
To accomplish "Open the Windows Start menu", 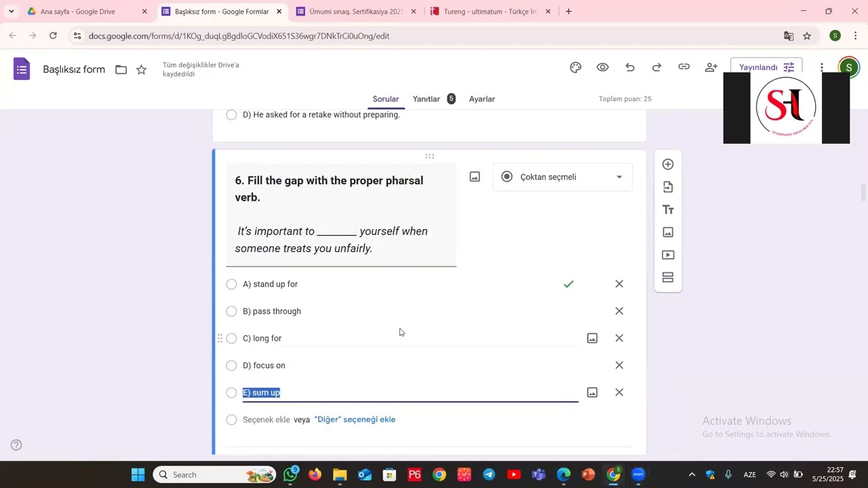I will coord(138,474).
